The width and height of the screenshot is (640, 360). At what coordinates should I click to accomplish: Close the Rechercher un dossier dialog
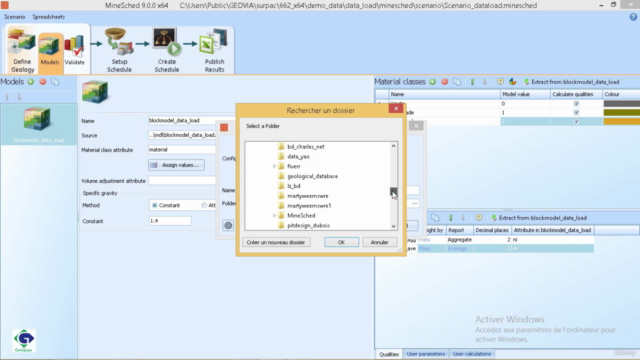pos(396,109)
